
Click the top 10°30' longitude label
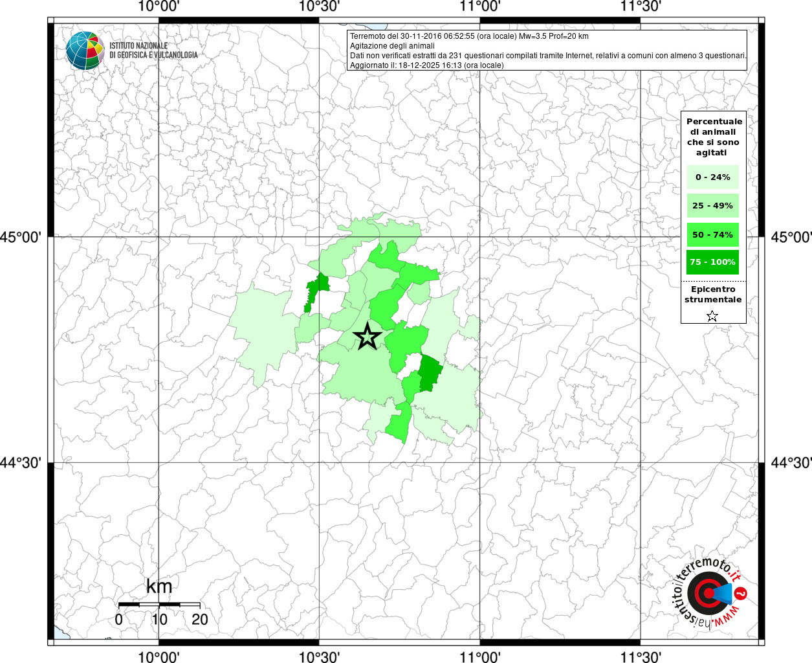pyautogui.click(x=319, y=6)
